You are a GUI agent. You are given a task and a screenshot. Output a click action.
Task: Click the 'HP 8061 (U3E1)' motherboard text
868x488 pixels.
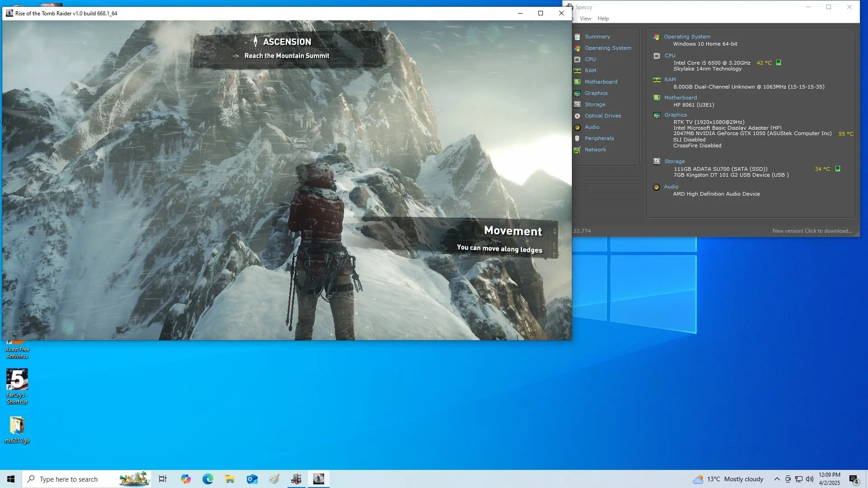[x=693, y=105]
